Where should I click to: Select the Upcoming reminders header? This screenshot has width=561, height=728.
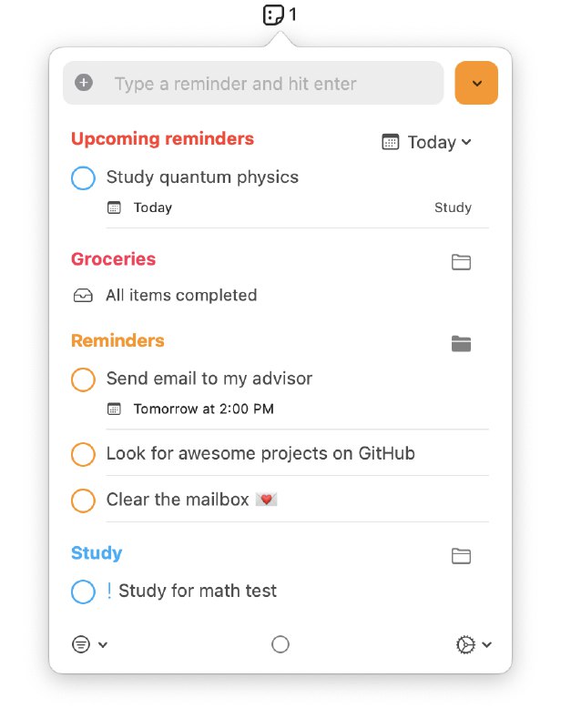click(161, 139)
